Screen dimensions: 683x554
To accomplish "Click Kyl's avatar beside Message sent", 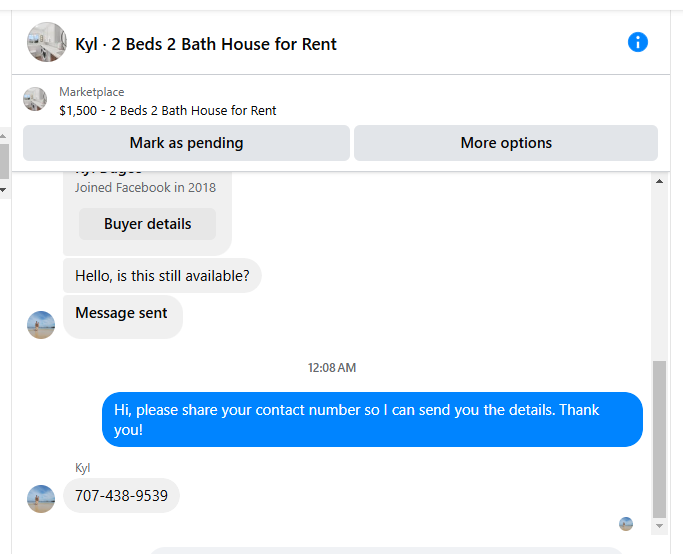I will 41,324.
